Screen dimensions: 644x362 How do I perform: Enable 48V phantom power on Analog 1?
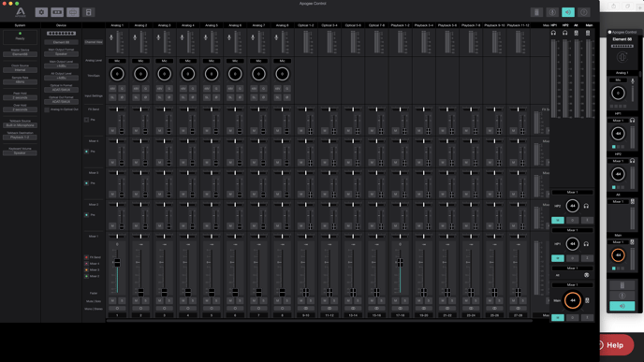coord(112,89)
